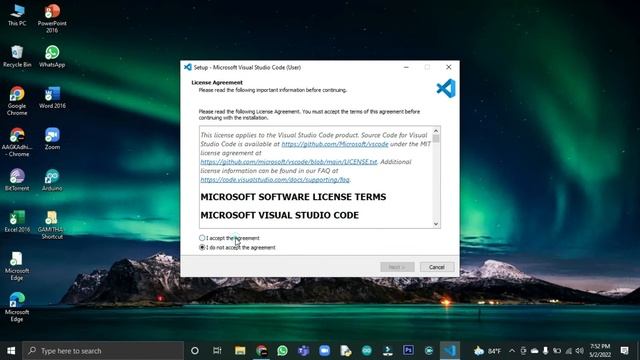Viewport: 640px width, 360px height.
Task: Click the greyed-out Next button
Action: click(x=397, y=267)
